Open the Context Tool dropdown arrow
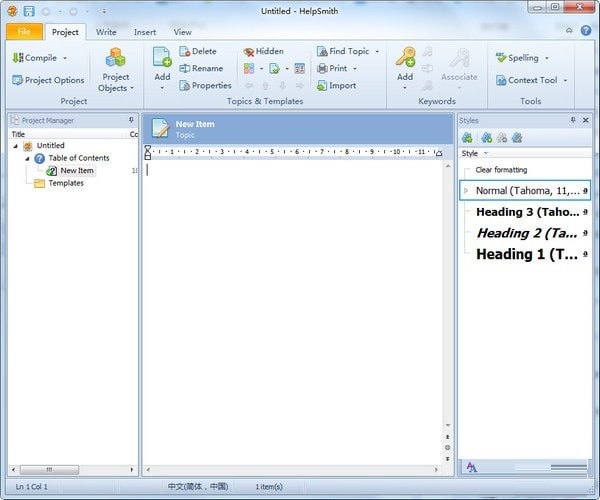Image resolution: width=600 pixels, height=500 pixels. coord(565,80)
